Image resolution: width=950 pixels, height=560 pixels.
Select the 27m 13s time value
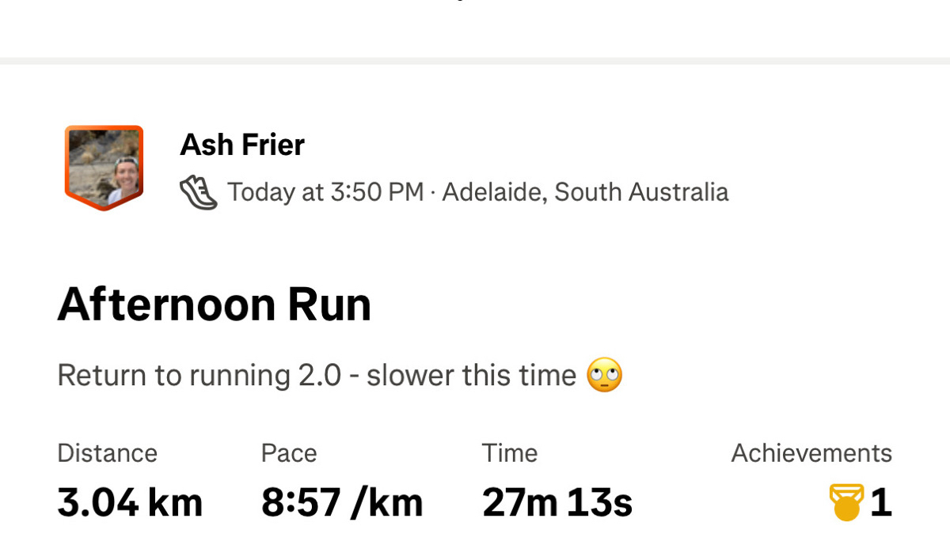[x=557, y=503]
